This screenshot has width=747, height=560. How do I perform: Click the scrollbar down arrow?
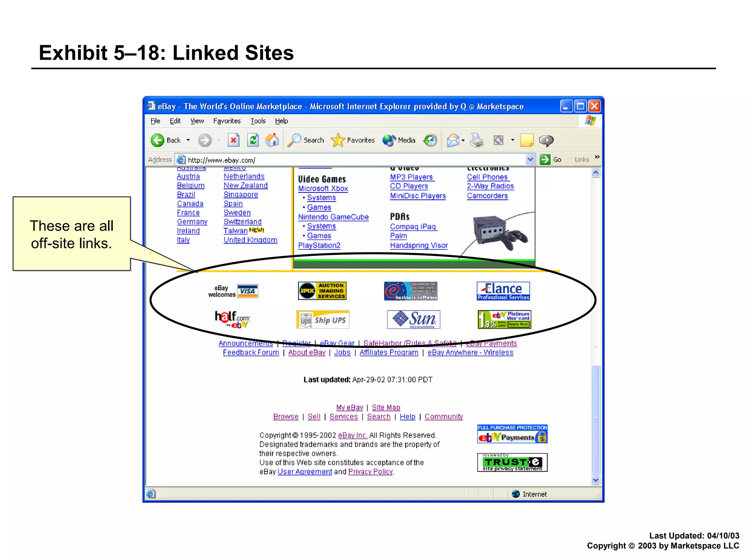tap(596, 480)
